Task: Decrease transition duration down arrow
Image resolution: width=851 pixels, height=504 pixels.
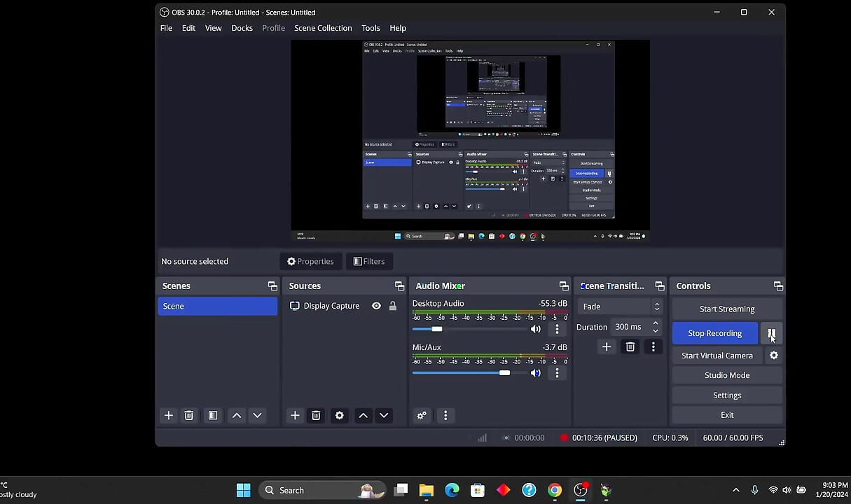Action: (x=656, y=330)
